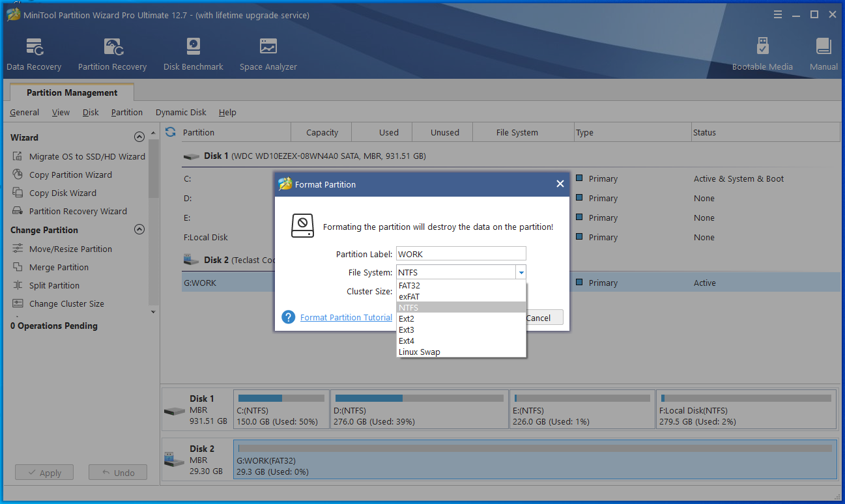Open the Dynamic Disk menu
This screenshot has height=504, width=845.
pyautogui.click(x=180, y=112)
